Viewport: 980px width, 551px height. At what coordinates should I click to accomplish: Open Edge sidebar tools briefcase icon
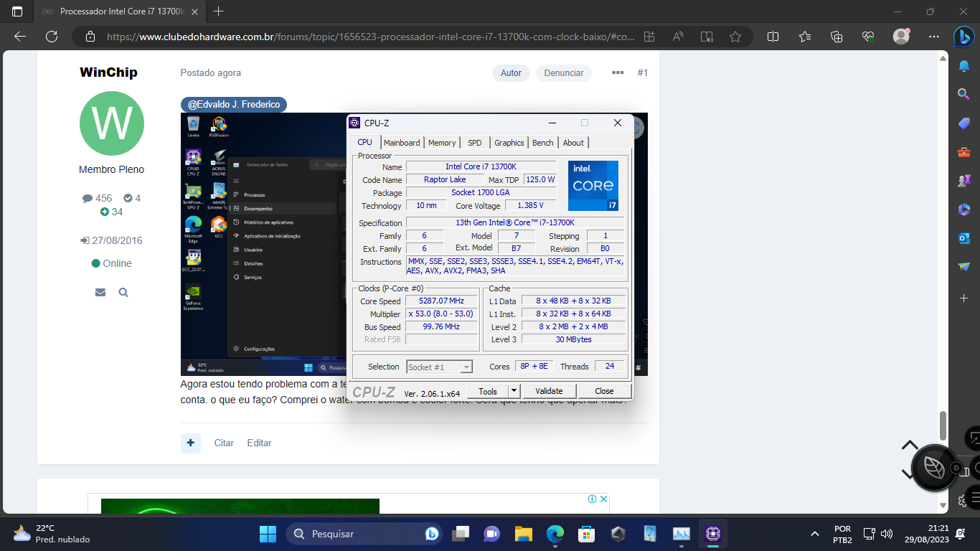tap(963, 152)
